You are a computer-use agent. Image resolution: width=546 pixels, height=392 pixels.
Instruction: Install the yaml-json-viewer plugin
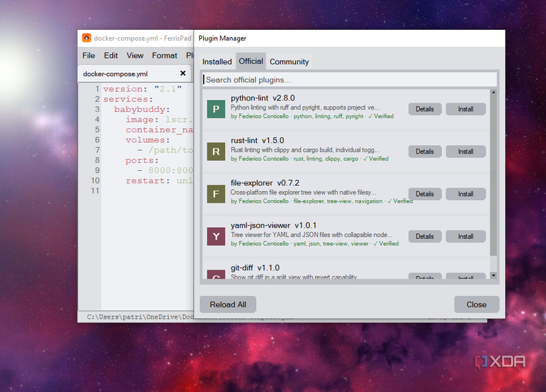[465, 236]
